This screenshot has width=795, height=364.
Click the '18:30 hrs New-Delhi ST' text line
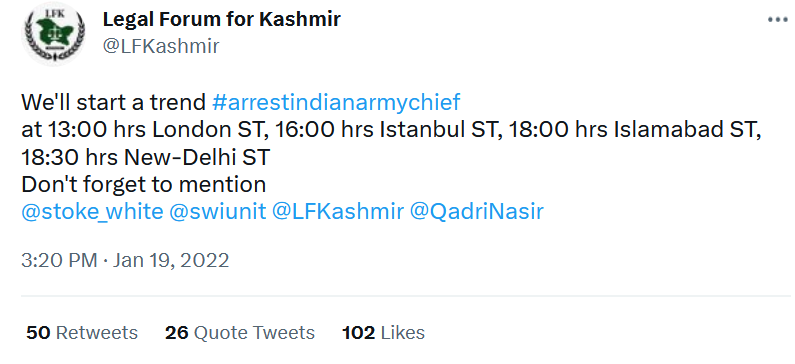point(146,158)
